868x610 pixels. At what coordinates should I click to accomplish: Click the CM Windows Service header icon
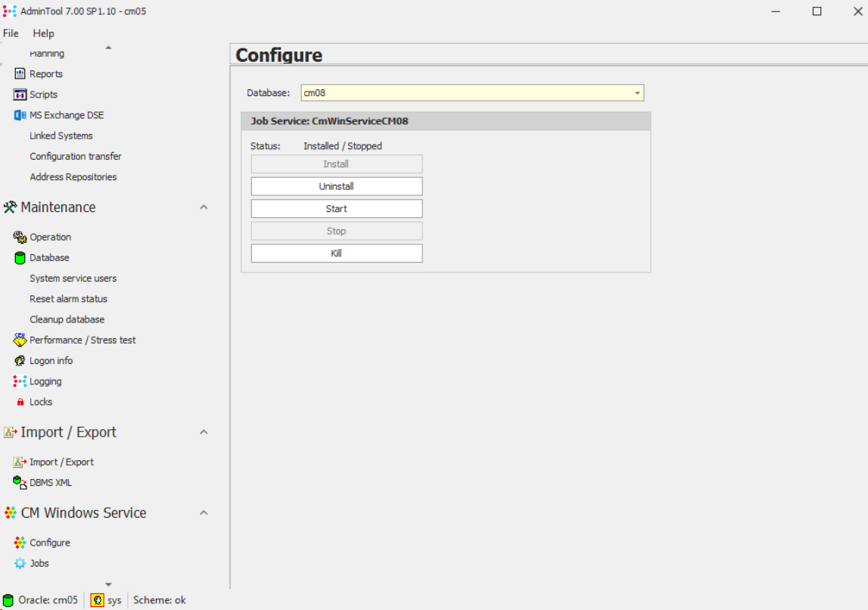[10, 513]
